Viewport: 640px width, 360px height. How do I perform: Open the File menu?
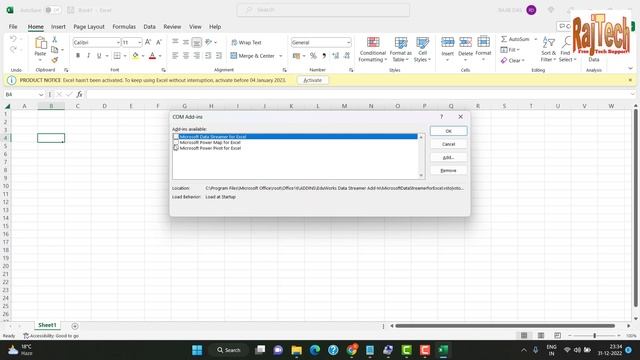coord(13,27)
